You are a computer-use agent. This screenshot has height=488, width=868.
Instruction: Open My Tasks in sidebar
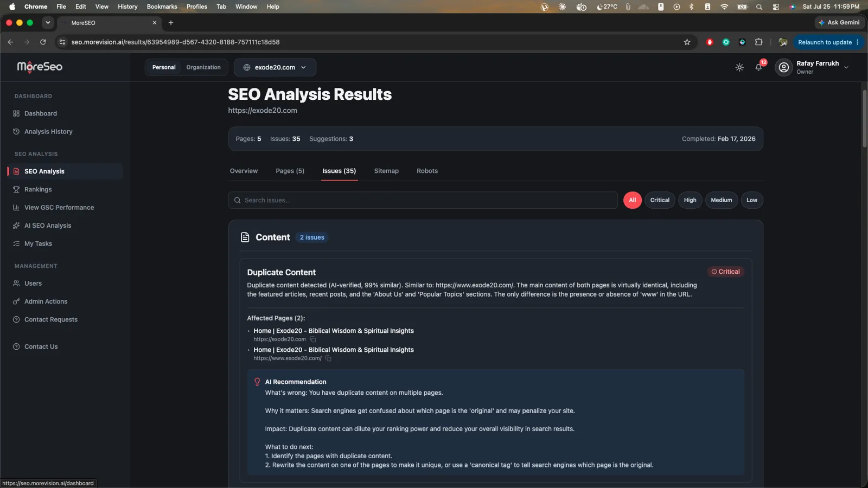click(65, 244)
